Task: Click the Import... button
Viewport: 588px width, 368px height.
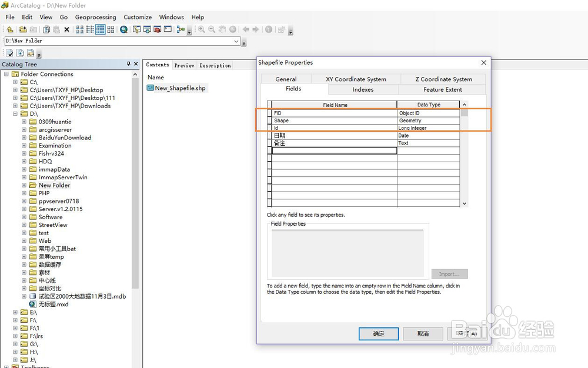Action: [x=449, y=274]
